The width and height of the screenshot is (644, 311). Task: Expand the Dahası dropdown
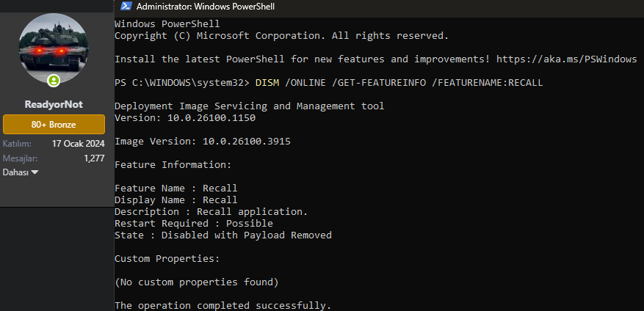pos(21,172)
